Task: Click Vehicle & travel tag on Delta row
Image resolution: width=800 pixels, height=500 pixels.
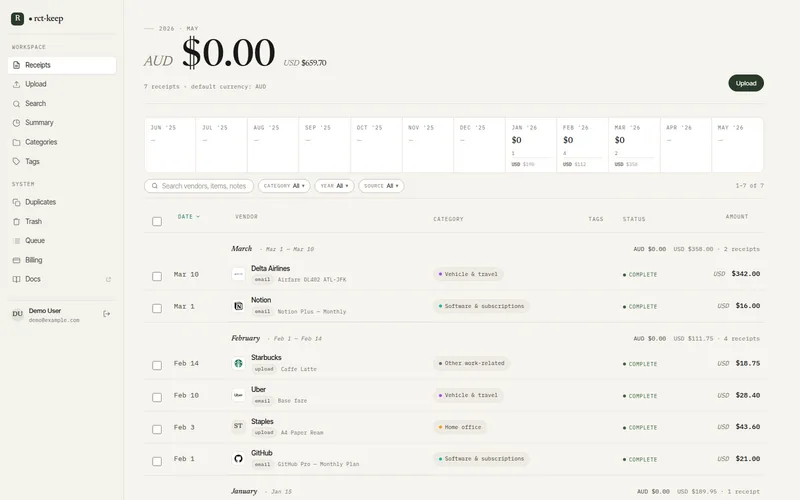Action: pyautogui.click(x=468, y=274)
